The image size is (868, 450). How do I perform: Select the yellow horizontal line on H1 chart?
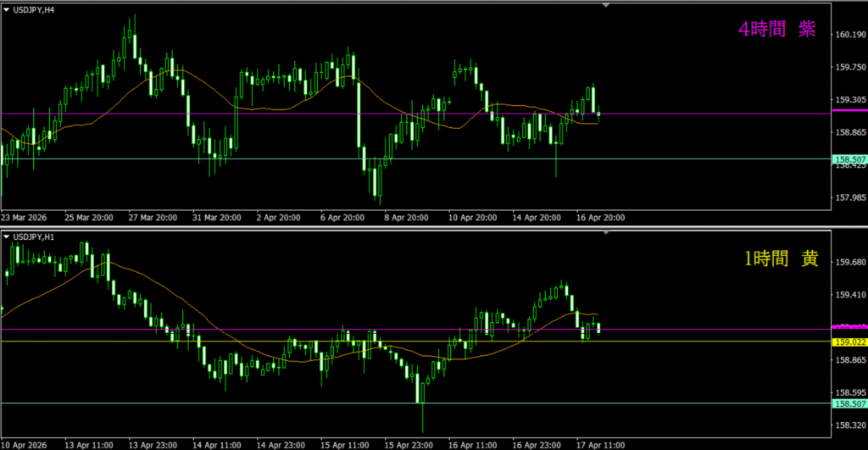[x=254, y=342]
